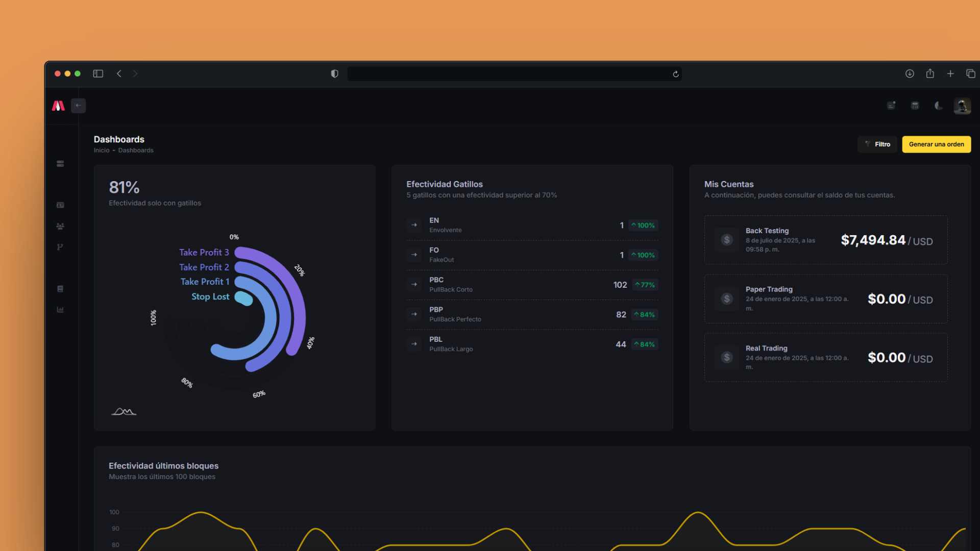Open the Filtro filter dropdown
The width and height of the screenshot is (980, 551).
point(877,144)
